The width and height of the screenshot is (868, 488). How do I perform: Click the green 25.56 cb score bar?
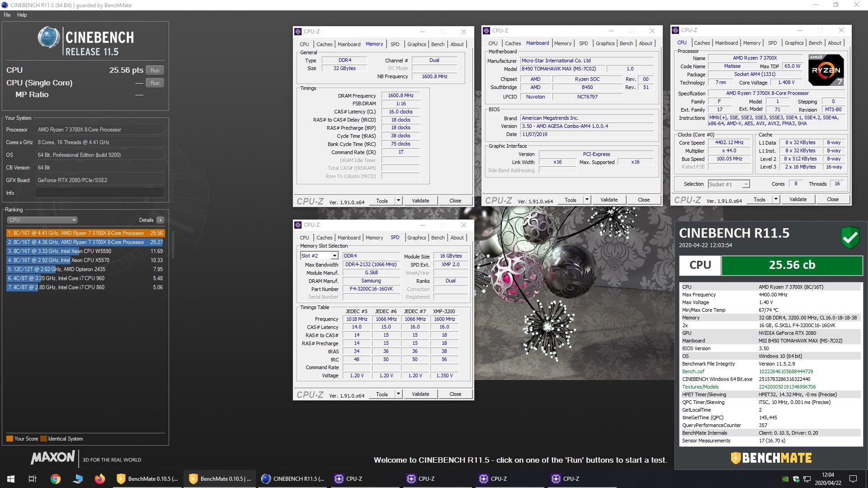point(792,265)
